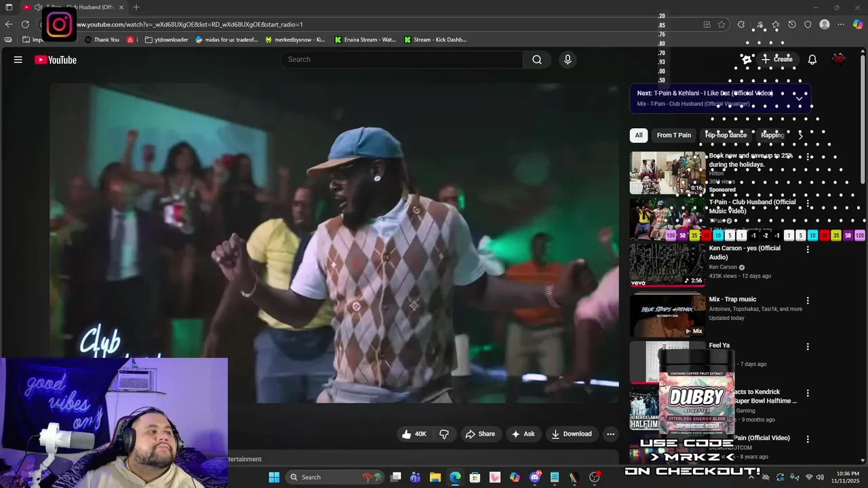868x488 pixels.
Task: Open options for Mix - Trap music
Action: click(x=807, y=300)
